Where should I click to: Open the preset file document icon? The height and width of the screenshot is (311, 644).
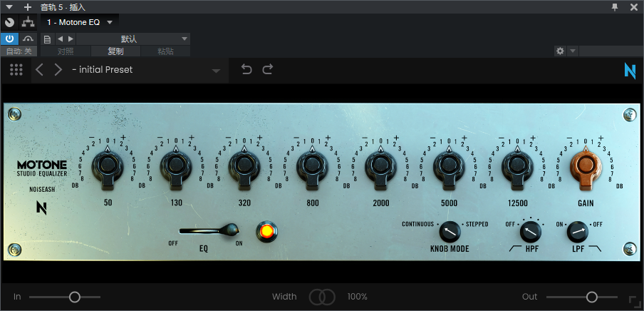[48, 39]
